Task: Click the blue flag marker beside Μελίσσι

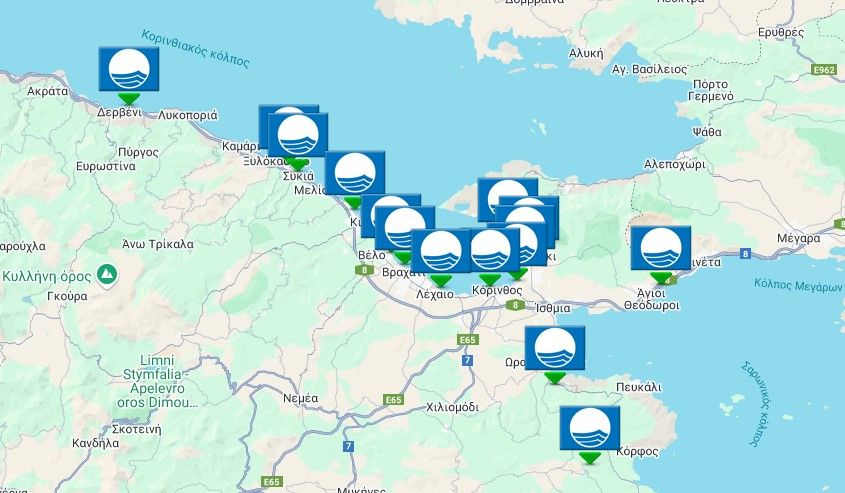Action: click(x=355, y=173)
